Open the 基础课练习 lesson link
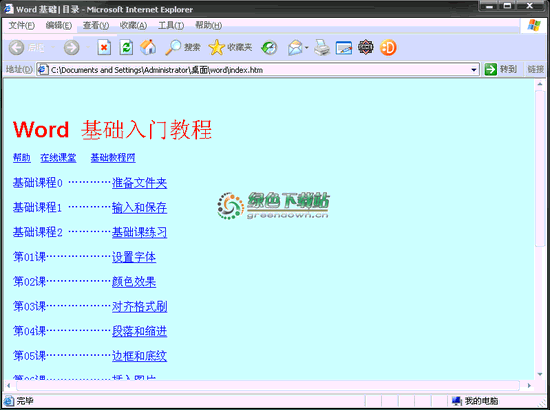Image resolution: width=550 pixels, height=410 pixels. coord(139,232)
